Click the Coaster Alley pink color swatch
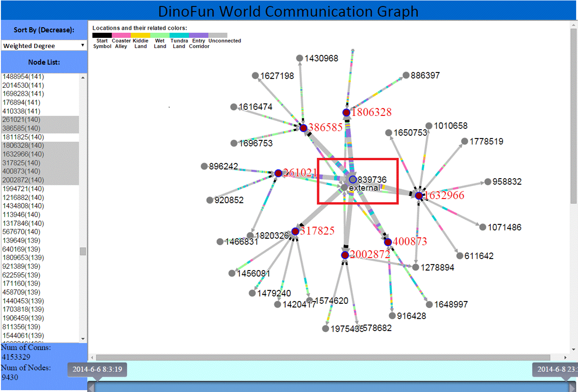Viewport: 578px width, 392px height. [x=121, y=35]
